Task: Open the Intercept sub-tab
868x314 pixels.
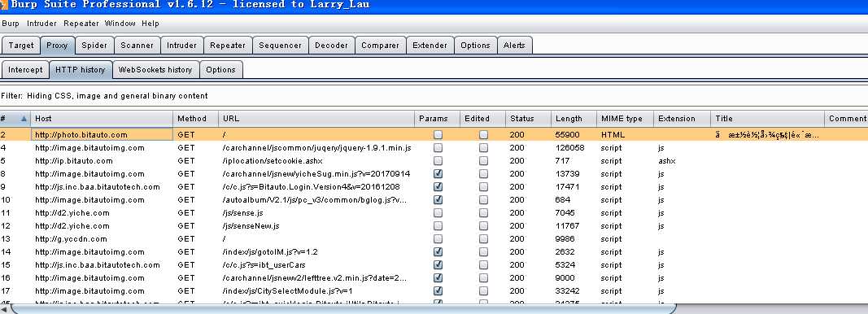Action: (x=25, y=70)
